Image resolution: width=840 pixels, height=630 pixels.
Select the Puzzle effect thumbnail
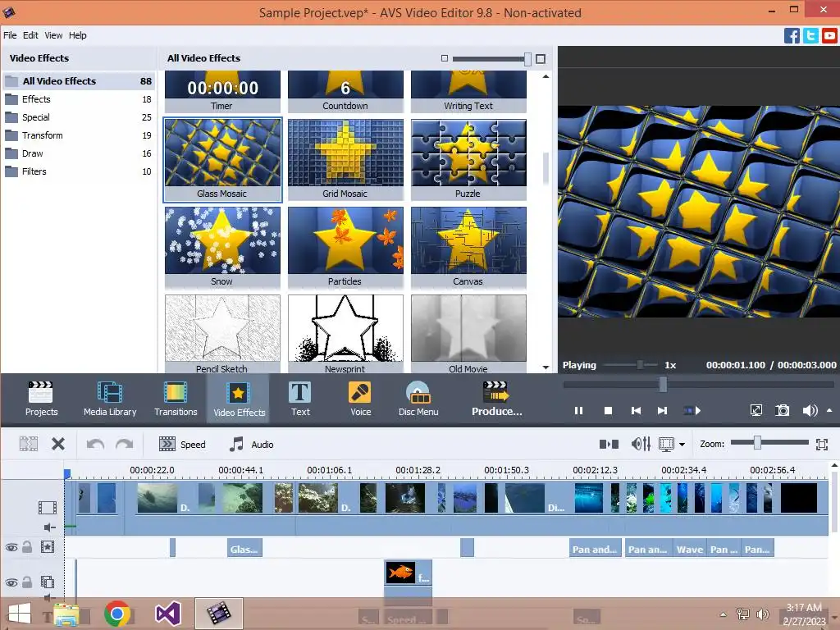point(468,159)
